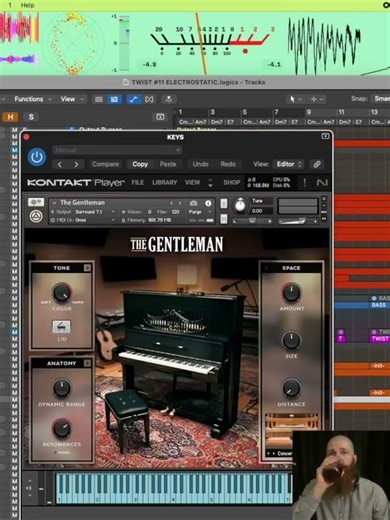The width and height of the screenshot is (390, 520).
Task: Close the KEYS plugin window
Action: click(27, 137)
